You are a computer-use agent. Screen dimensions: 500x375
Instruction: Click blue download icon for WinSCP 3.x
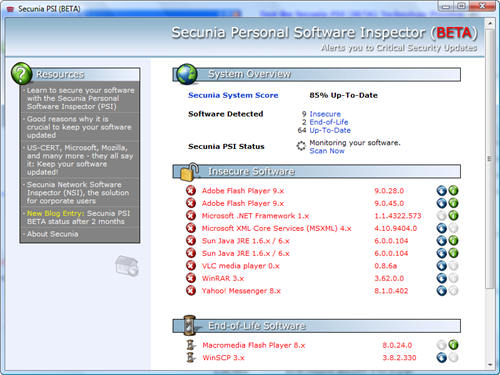(x=441, y=357)
